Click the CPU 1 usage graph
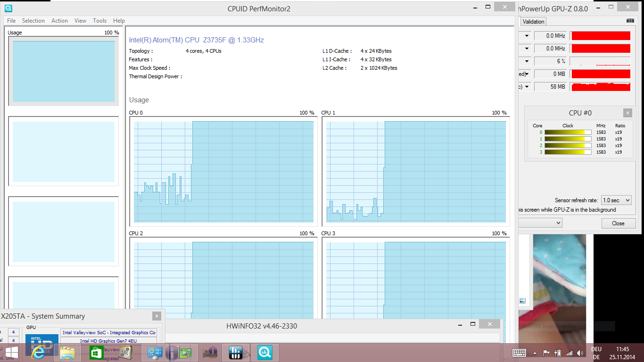Viewport: 644px width, 362px height. coord(416,172)
